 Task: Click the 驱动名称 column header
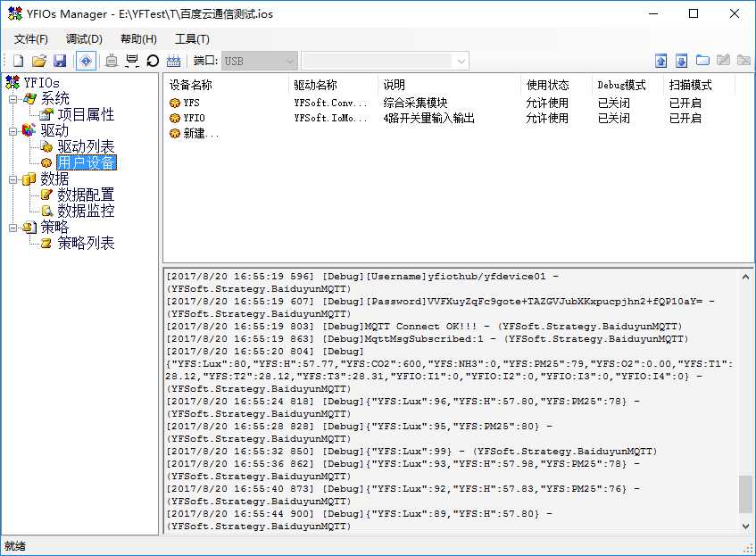click(x=315, y=86)
